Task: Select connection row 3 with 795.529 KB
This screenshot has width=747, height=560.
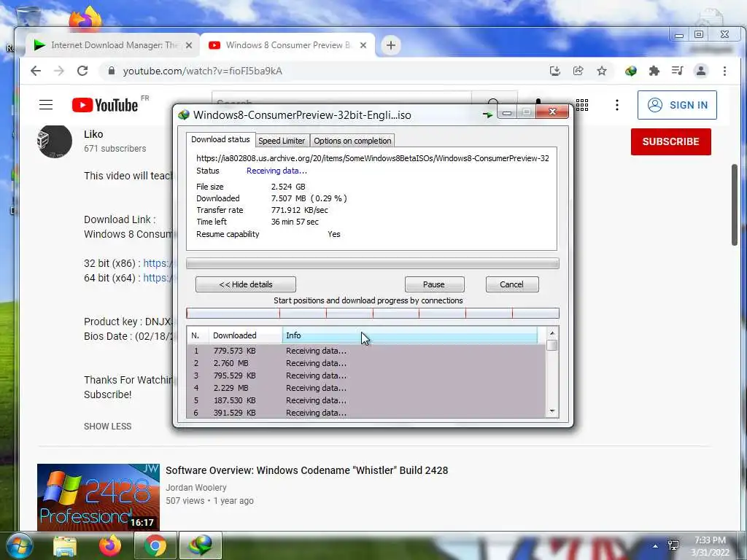Action: pyautogui.click(x=366, y=376)
